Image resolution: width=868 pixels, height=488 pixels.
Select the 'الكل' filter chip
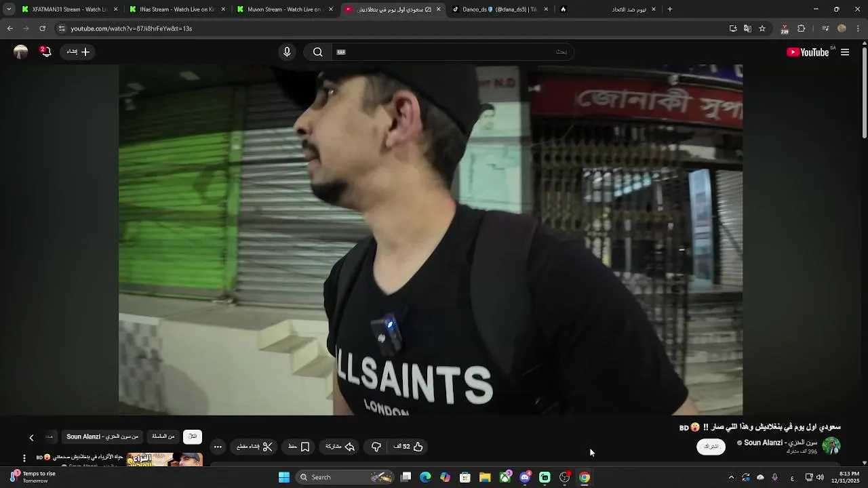[x=193, y=436]
